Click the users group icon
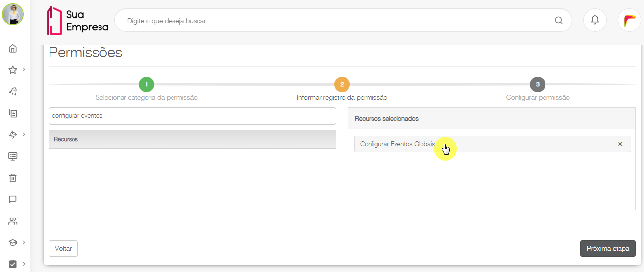Screen dimensions: 644x272 13,221
